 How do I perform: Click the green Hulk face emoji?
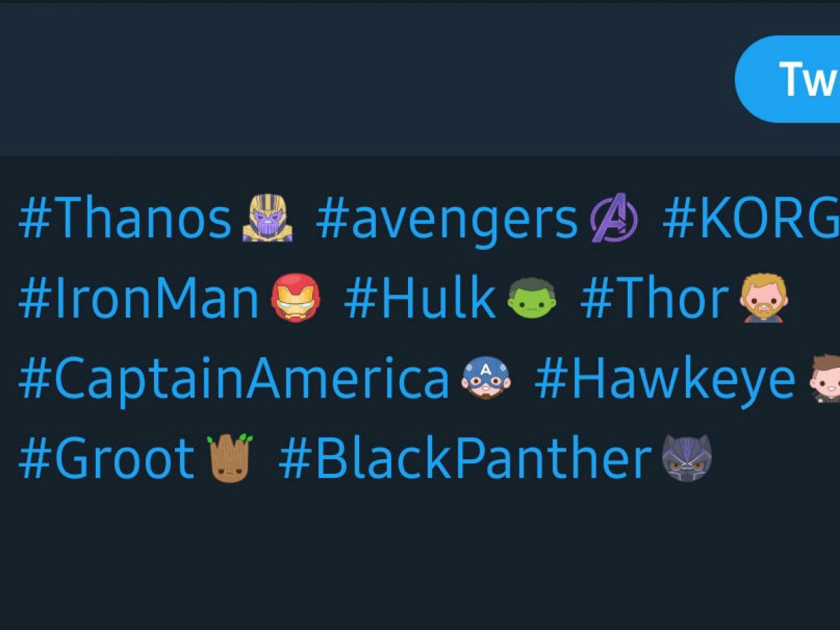coord(531,298)
